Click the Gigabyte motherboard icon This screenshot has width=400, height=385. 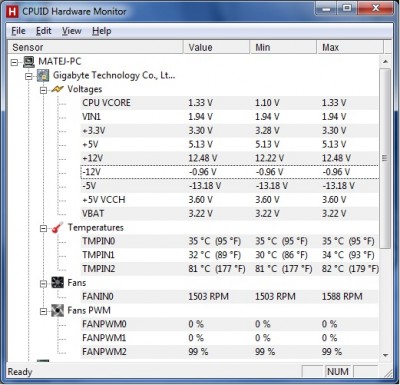43,76
